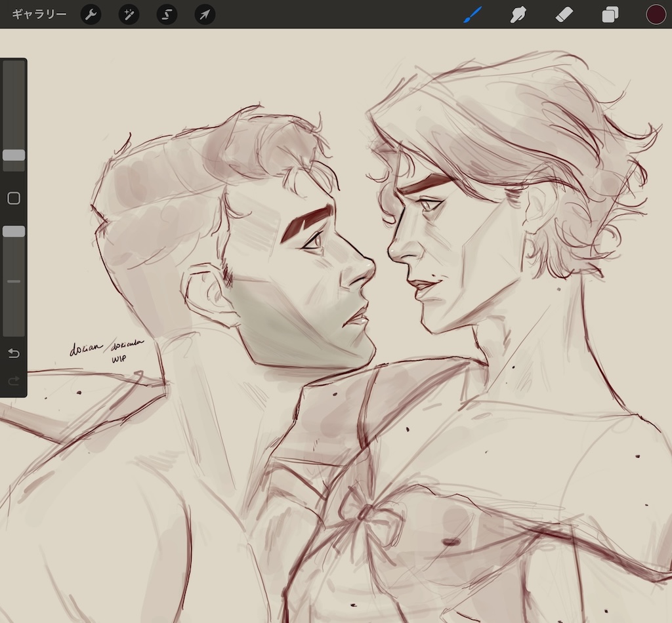Select the Brush tool

click(x=473, y=14)
